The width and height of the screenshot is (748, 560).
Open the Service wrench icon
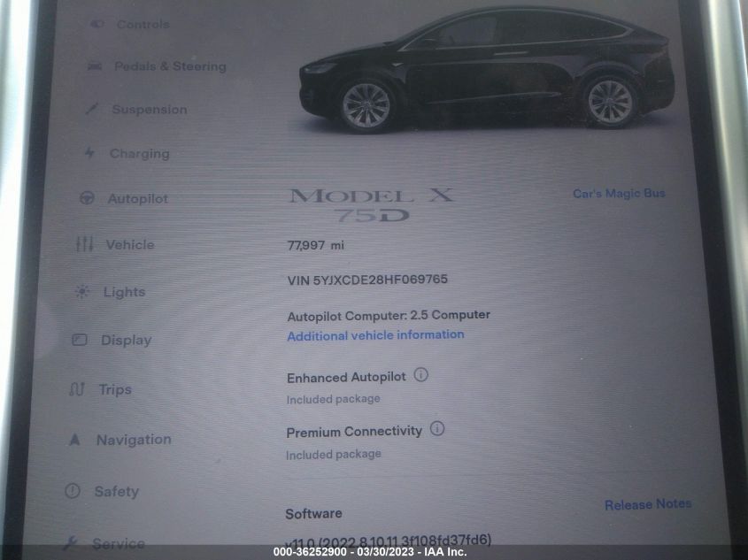(x=70, y=543)
